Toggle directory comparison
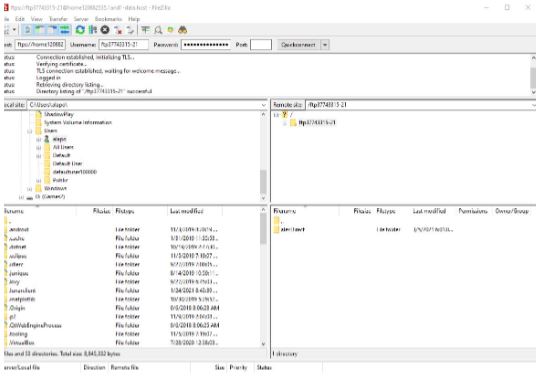 coord(158,30)
